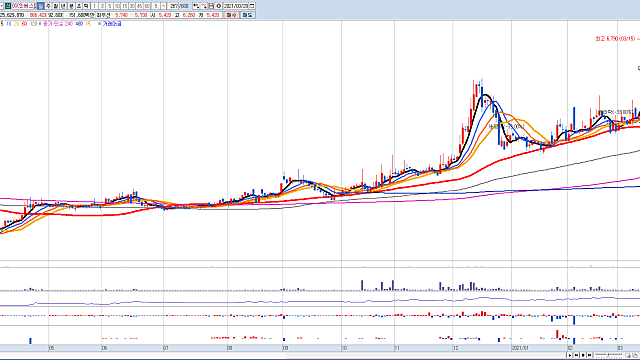
Task: Switch chart to yearly (년) period
Action: click(63, 6)
